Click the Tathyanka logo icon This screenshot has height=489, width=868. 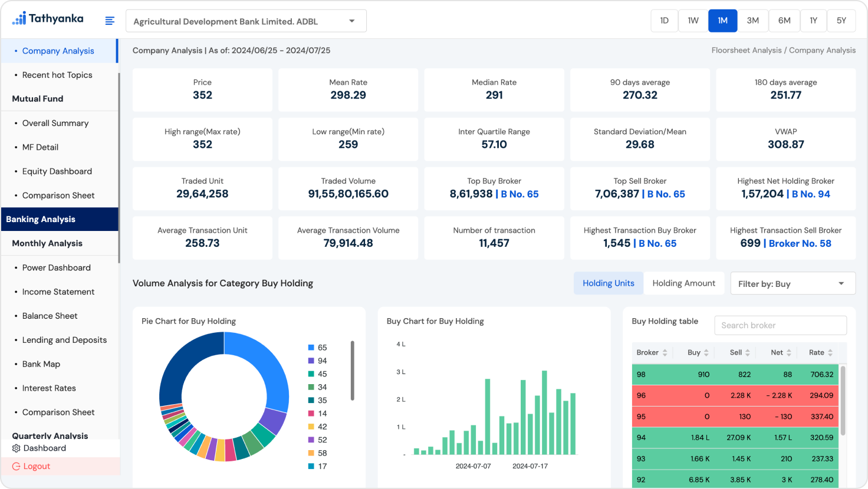[19, 18]
